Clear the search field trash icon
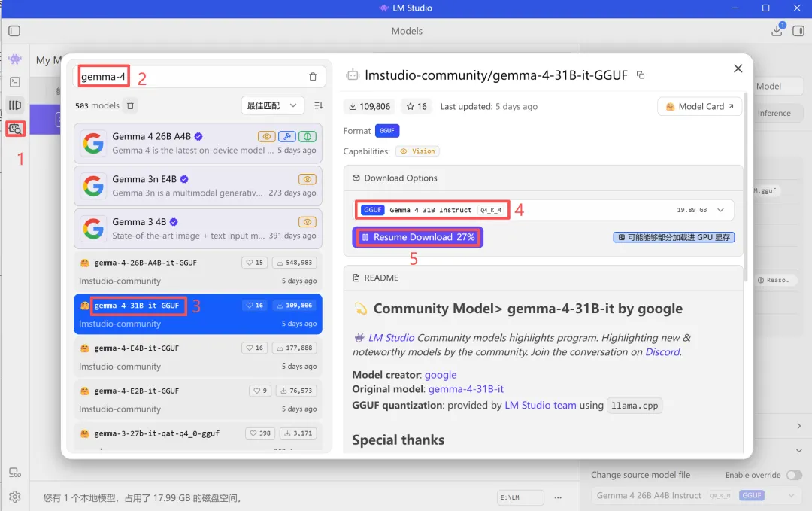Image resolution: width=812 pixels, height=511 pixels. point(313,77)
